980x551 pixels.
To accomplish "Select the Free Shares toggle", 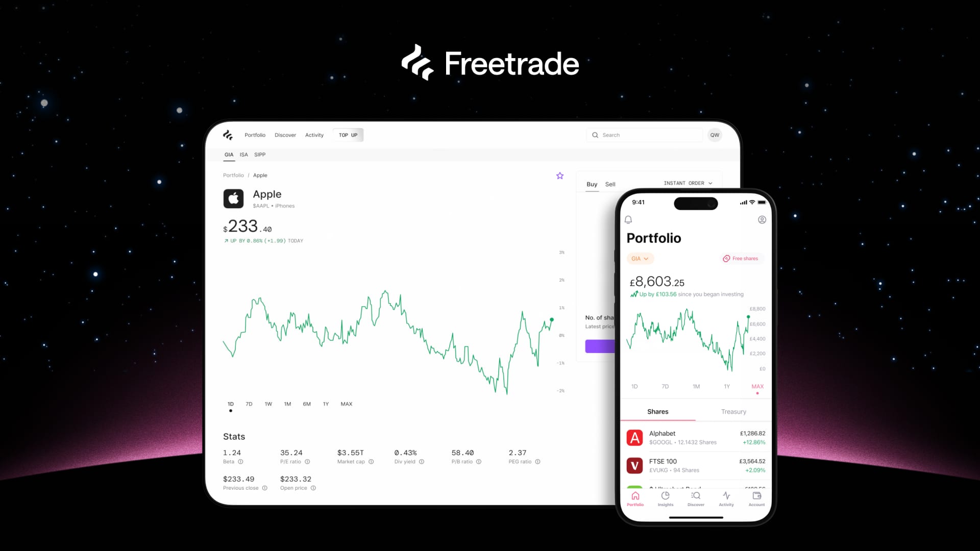I will point(741,258).
